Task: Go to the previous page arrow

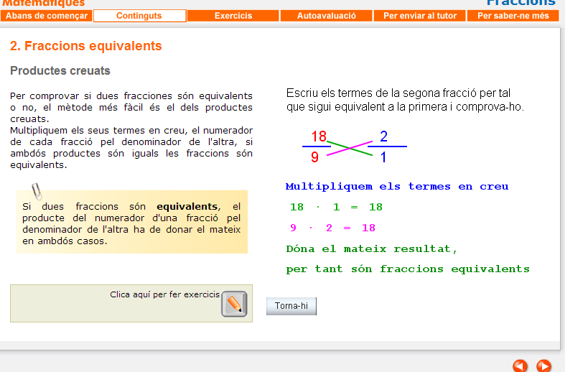Action: point(520,366)
